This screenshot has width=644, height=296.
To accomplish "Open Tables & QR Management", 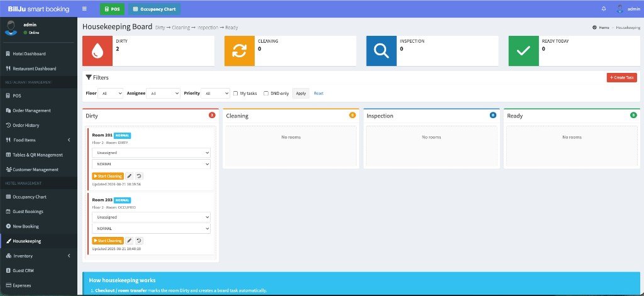I will 38,155.
